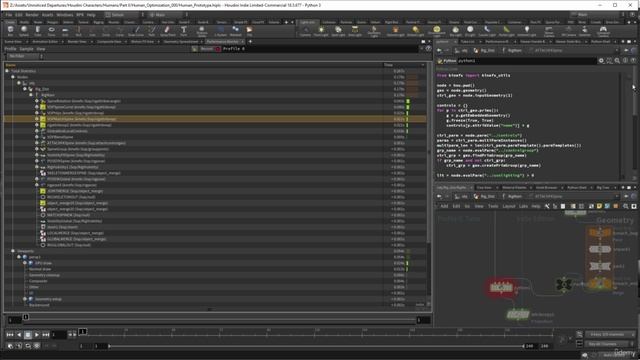Collapse the Rig_Doc tree row
This screenshot has height=360, width=640.
(x=25, y=89)
